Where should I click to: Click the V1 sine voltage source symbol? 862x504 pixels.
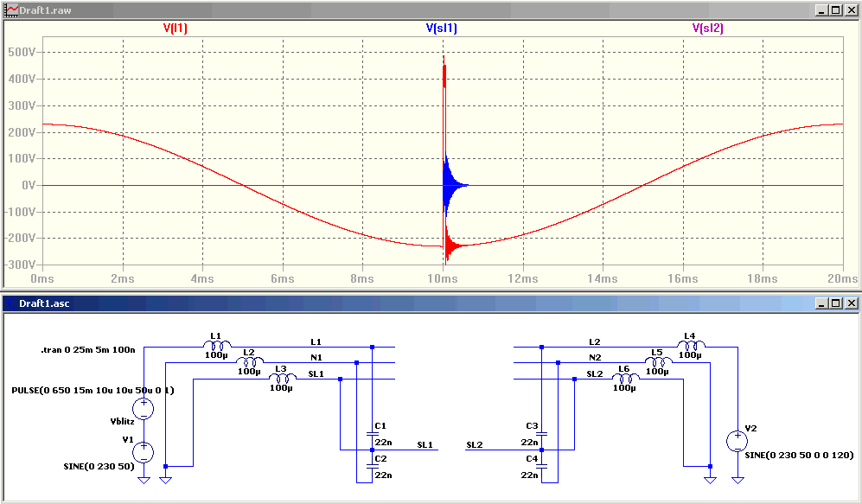(x=144, y=452)
